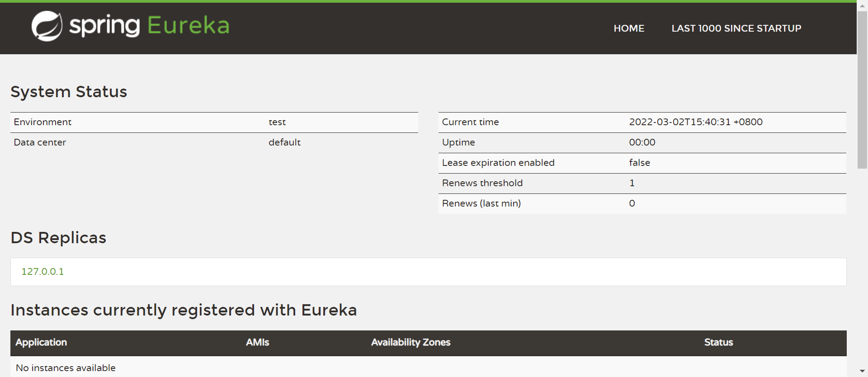This screenshot has height=377, width=868.
Task: Select the 2022-03-02T15:40:31 +0800 timestamp
Action: pos(696,122)
